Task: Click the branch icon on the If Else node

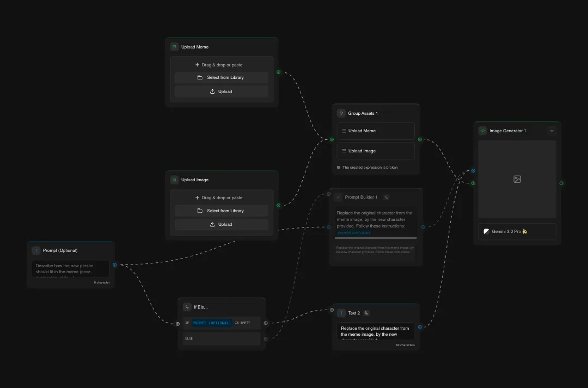Action: coord(187,307)
